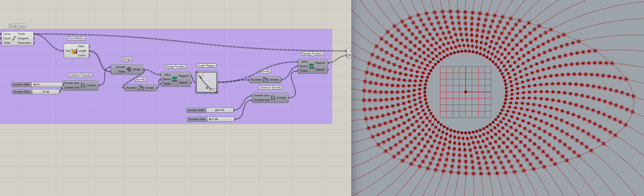The height and width of the screenshot is (196, 644).
Task: Click the Points output on Divide Curve
Action: [22, 34]
